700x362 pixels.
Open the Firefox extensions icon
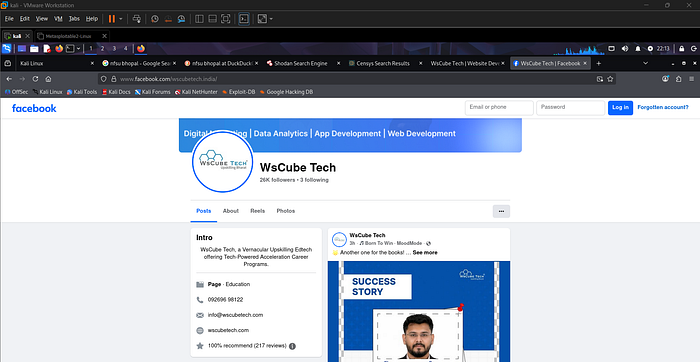coord(679,79)
